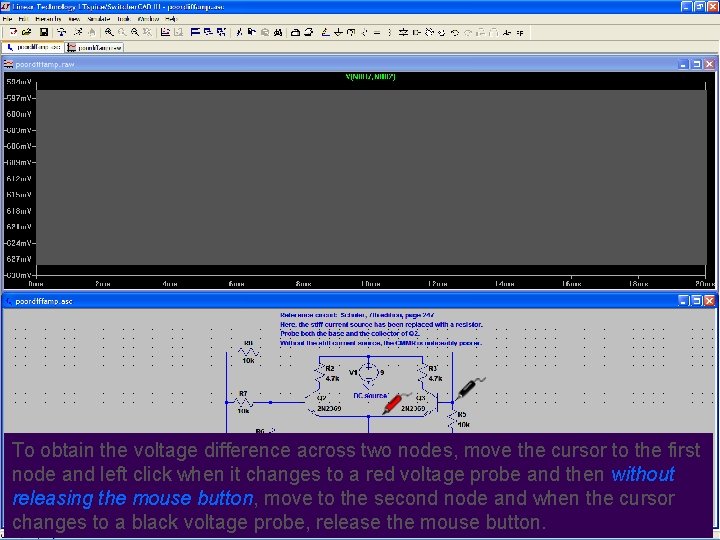Open Print Setup toolbar icon
This screenshot has width=720, height=540.
pyautogui.click(x=296, y=32)
